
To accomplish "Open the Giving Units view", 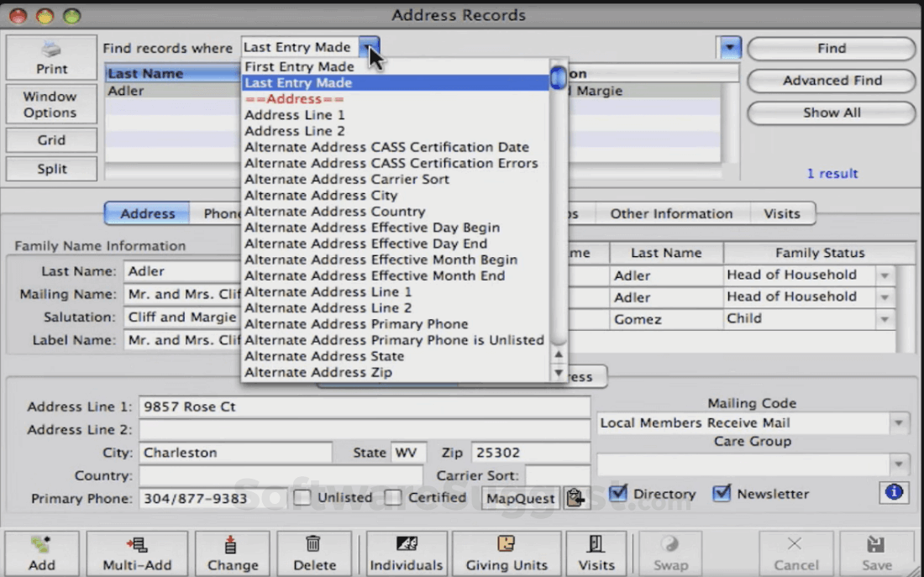I will pos(507,553).
